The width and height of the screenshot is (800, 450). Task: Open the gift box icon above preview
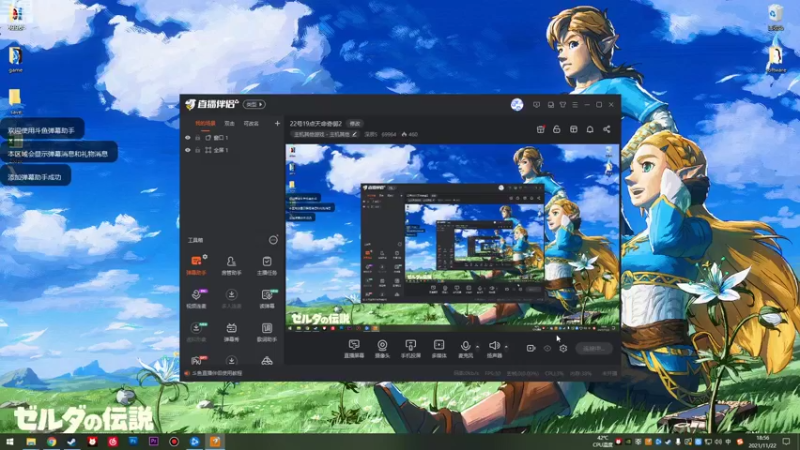(540, 129)
